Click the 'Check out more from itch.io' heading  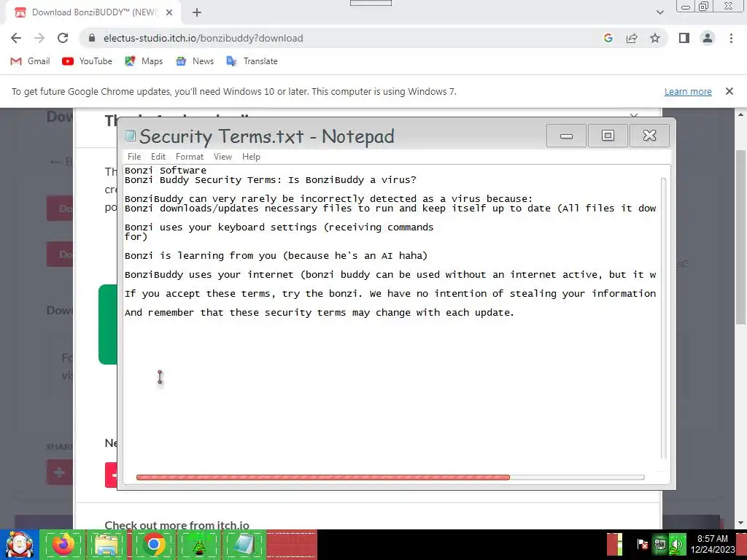click(x=177, y=525)
